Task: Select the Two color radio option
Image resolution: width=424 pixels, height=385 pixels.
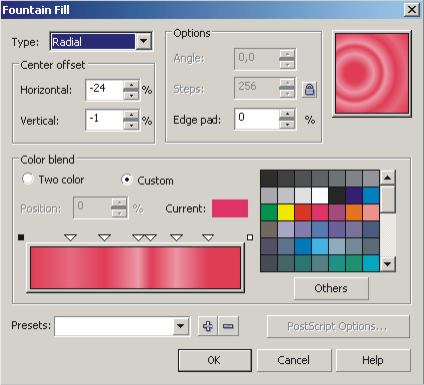Action: pos(28,179)
